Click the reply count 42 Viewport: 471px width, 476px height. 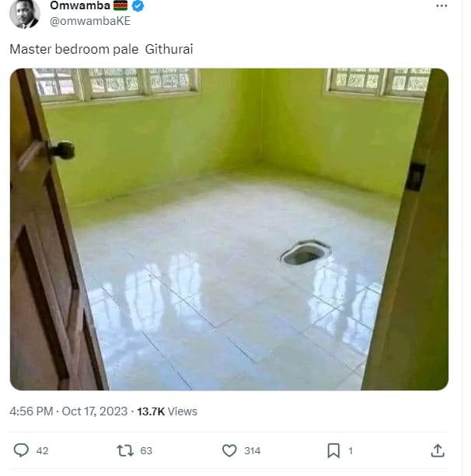click(x=42, y=450)
